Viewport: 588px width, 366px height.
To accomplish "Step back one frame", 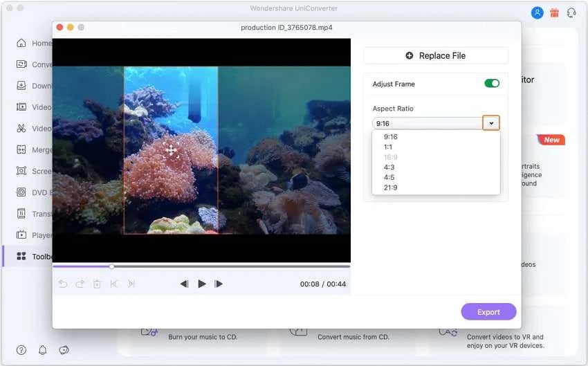I will click(x=184, y=284).
